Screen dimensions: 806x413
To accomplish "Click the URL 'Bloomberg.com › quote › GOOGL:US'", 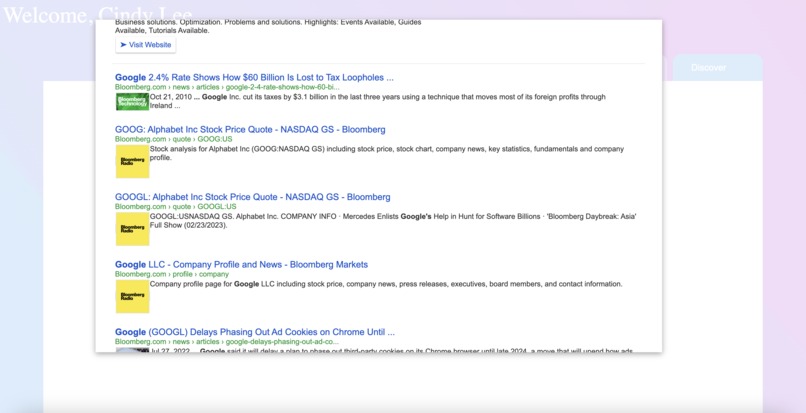I will pos(175,206).
